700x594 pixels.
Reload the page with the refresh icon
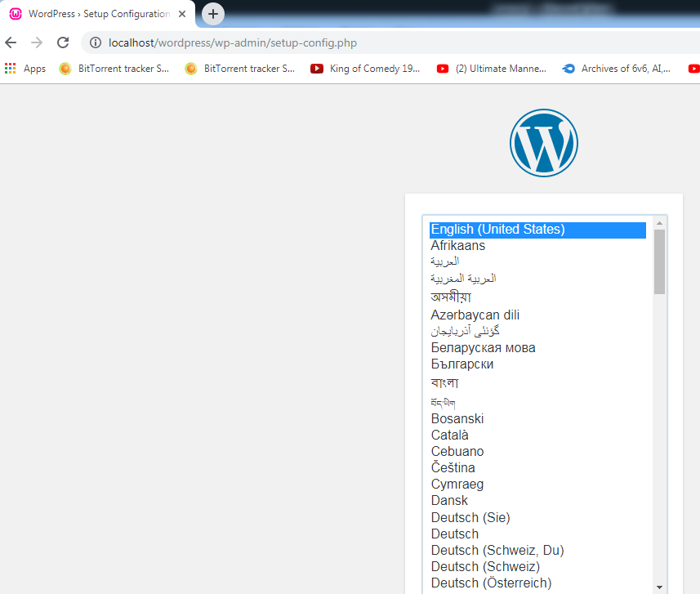[x=63, y=42]
